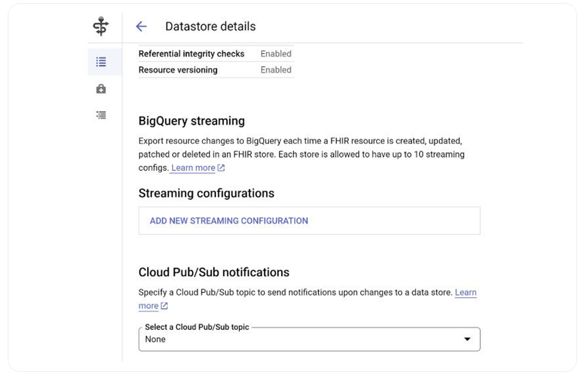The image size is (588, 376).
Task: Open the Select a Cloud Pub/Sub topic field
Action: coord(302,339)
